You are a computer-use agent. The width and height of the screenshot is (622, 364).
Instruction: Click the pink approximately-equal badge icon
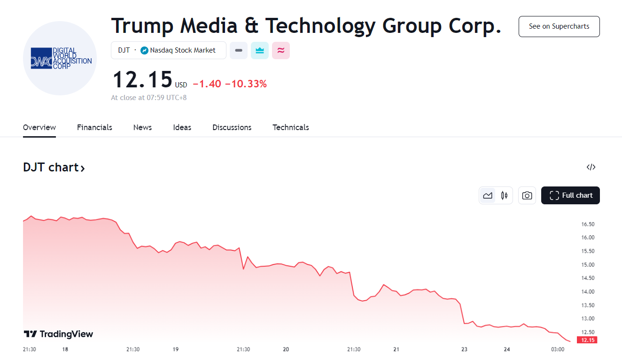(x=281, y=50)
